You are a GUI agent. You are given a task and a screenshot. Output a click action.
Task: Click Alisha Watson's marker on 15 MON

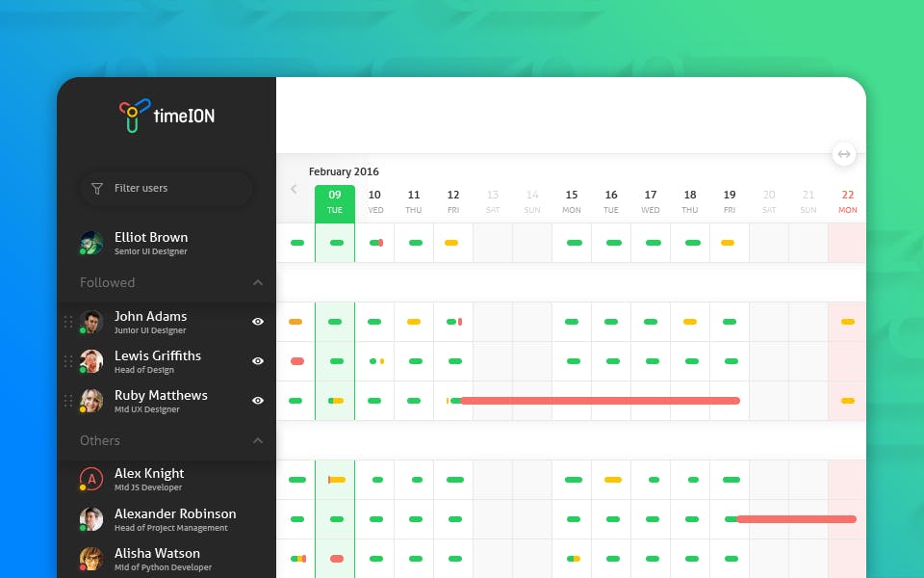tap(574, 559)
